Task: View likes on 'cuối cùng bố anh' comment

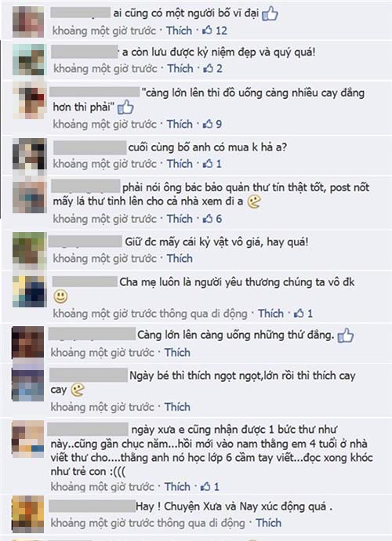Action: point(212,164)
